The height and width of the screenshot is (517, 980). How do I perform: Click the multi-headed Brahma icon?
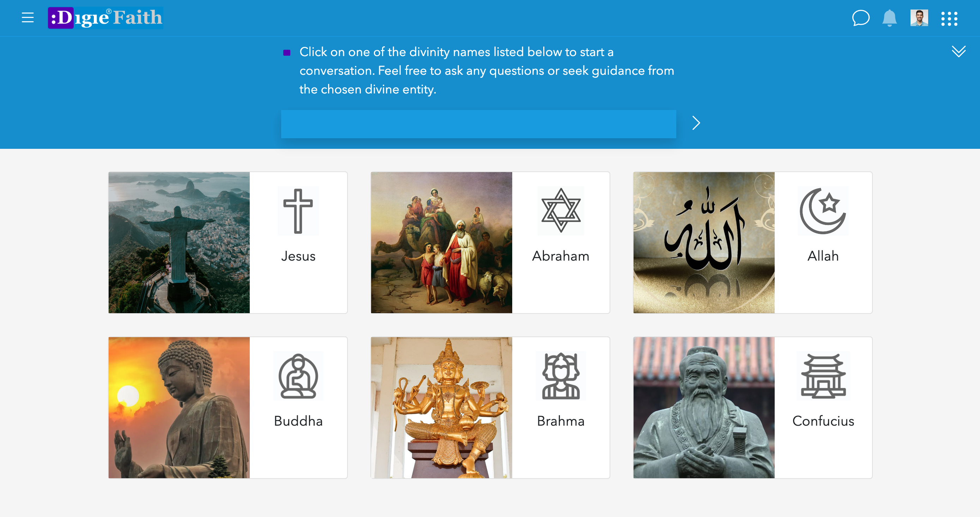pos(561,376)
